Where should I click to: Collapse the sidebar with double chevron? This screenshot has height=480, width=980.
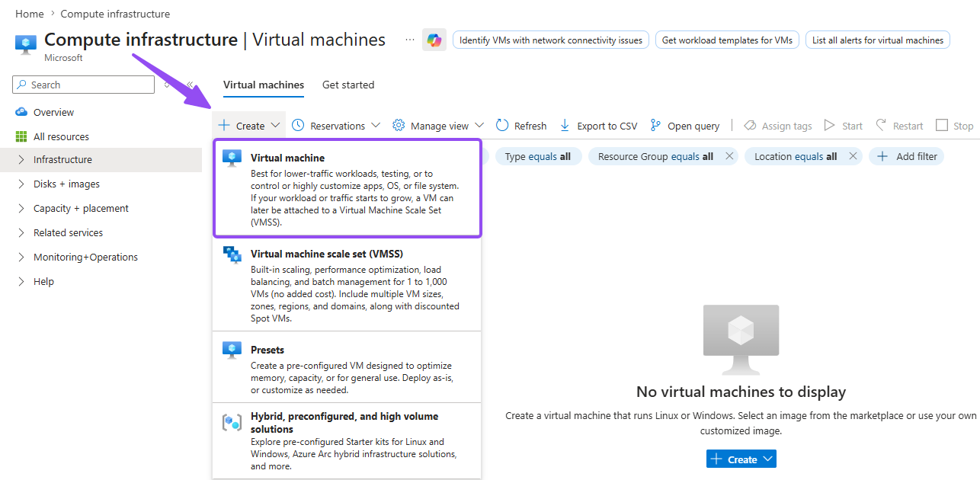click(189, 85)
